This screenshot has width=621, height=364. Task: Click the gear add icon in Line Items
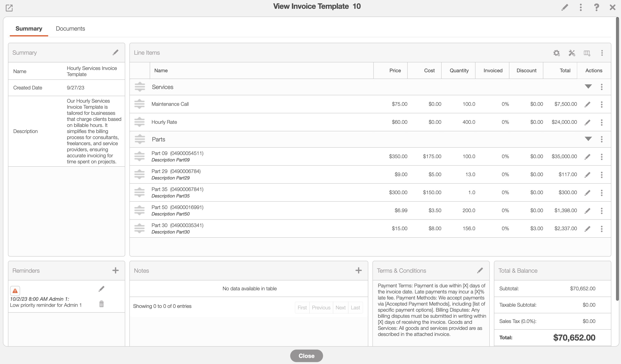557,53
